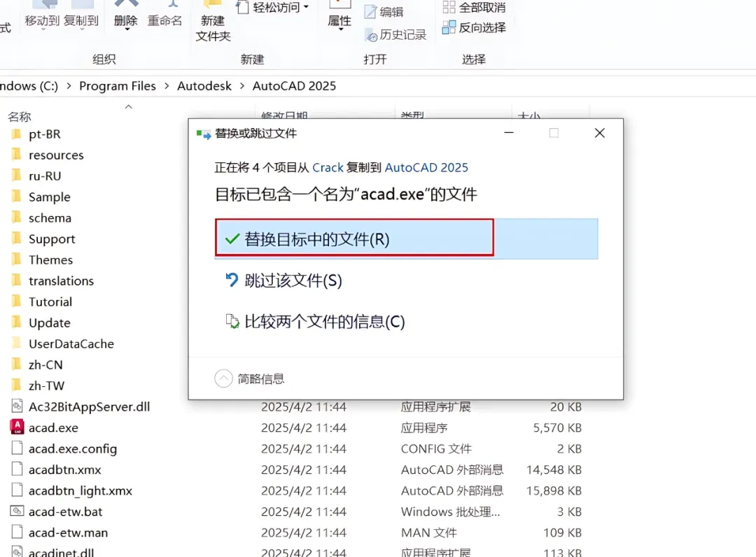The height and width of the screenshot is (557, 756).
Task: Select the acadbtn.xmx file
Action: (64, 470)
